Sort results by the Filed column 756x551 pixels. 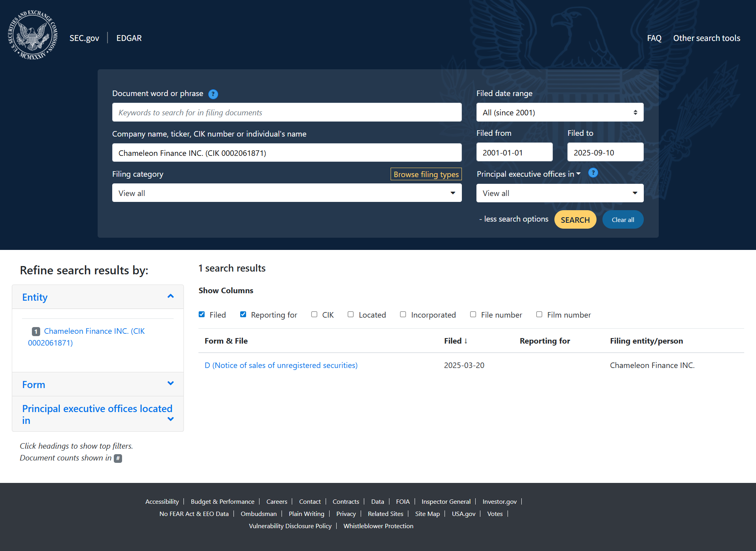(x=456, y=341)
